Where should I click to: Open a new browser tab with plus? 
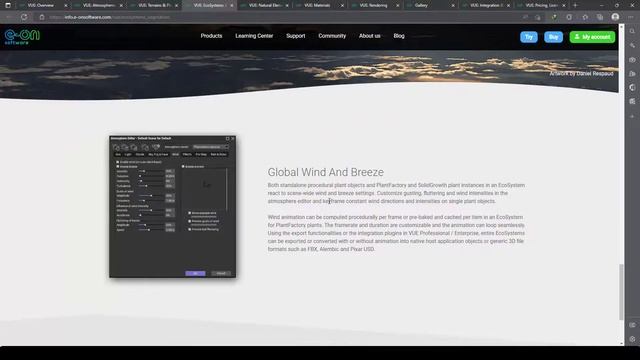click(x=575, y=5)
